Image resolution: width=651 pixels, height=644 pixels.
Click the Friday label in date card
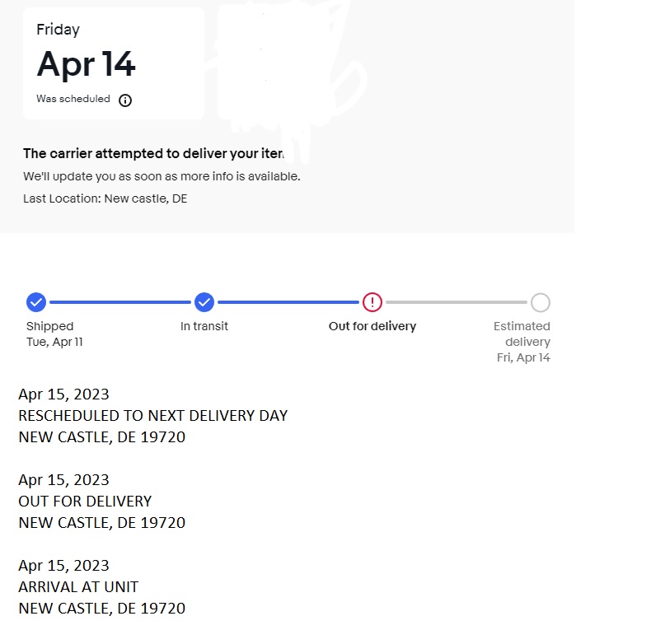(x=59, y=30)
